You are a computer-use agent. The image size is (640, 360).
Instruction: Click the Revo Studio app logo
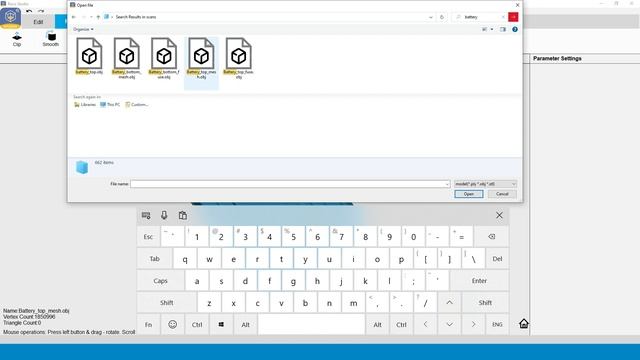pyautogui.click(x=11, y=17)
